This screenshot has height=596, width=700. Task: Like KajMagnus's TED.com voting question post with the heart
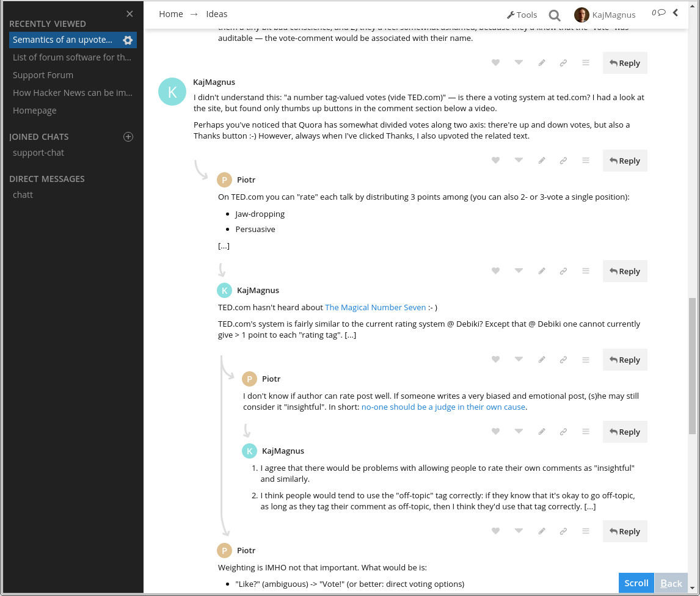(495, 160)
